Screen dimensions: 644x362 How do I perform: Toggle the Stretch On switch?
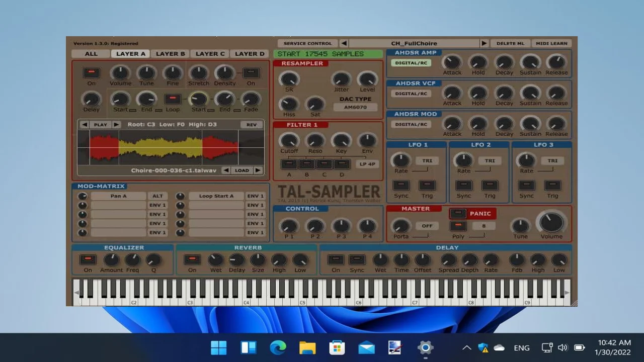pos(251,73)
